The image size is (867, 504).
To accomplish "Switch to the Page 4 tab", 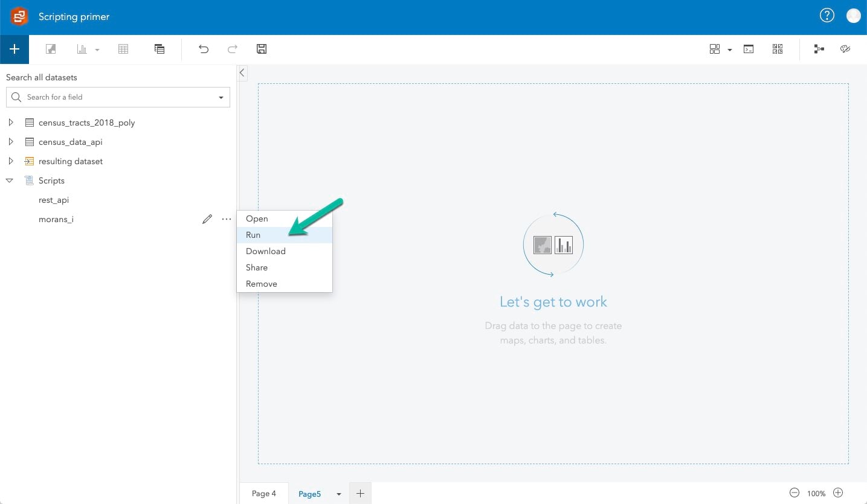I will [263, 493].
